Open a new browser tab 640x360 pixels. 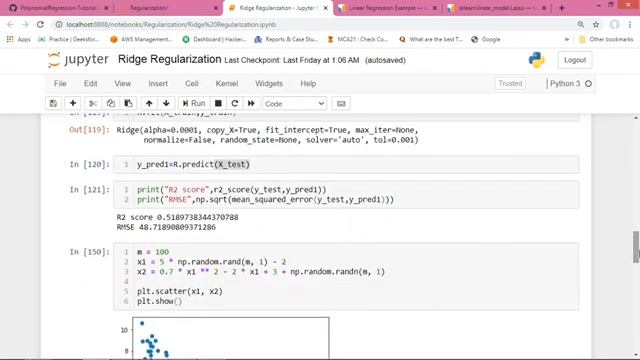tap(562, 8)
